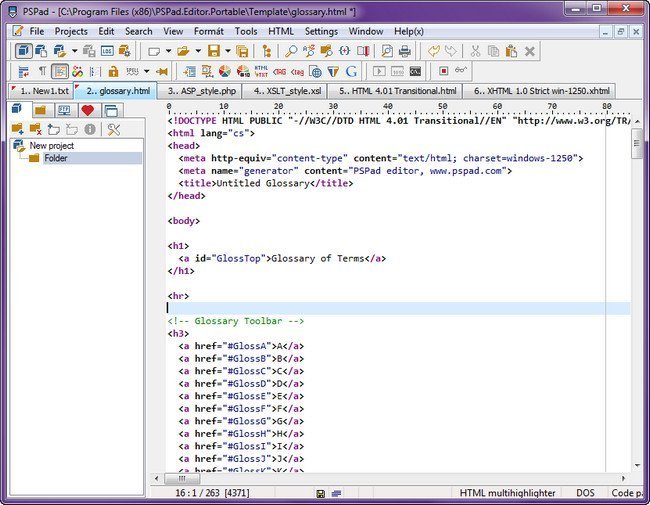This screenshot has height=505, width=650.
Task: Open the FTP monitor panel tab
Action: click(x=64, y=110)
